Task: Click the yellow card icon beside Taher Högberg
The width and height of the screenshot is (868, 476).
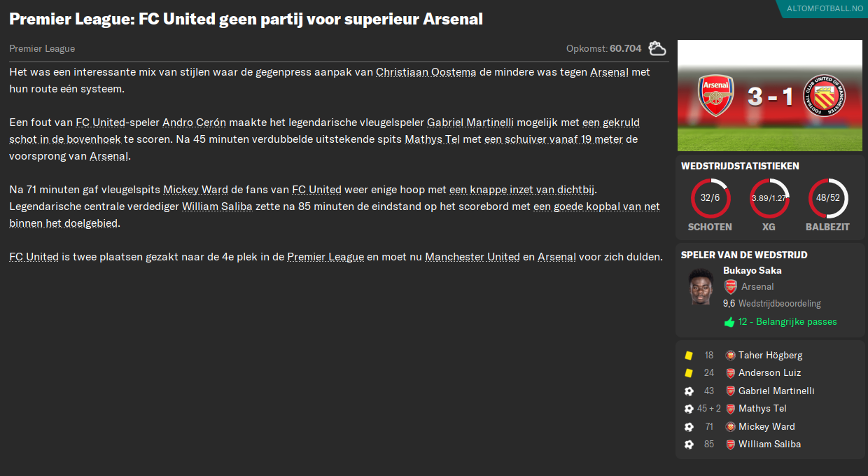Action: [689, 355]
